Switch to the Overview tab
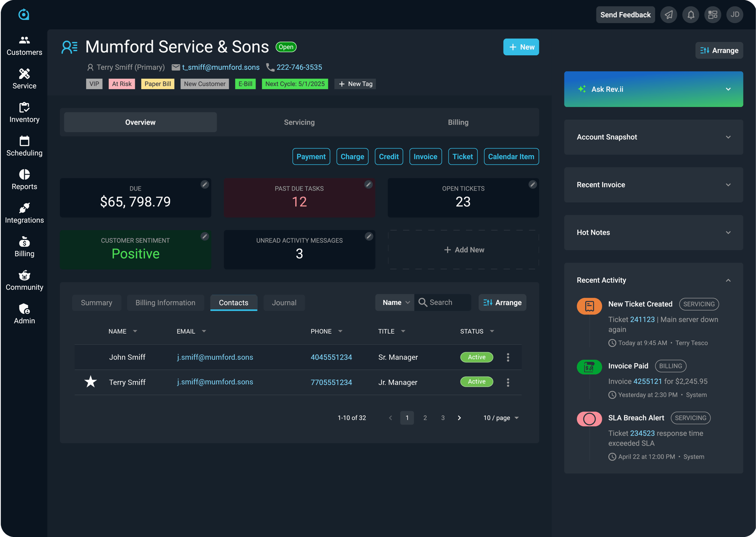Screen dimensions: 756x537 [x=140, y=122]
